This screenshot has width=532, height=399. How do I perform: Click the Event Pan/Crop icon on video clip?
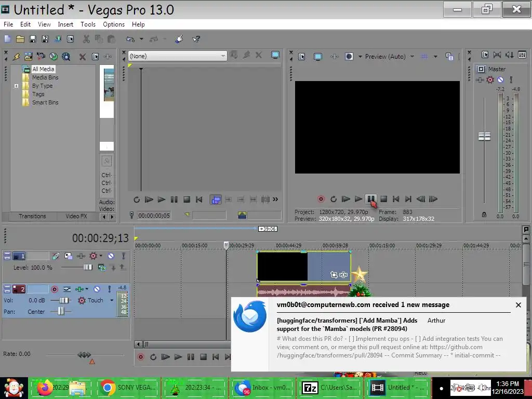[334, 275]
